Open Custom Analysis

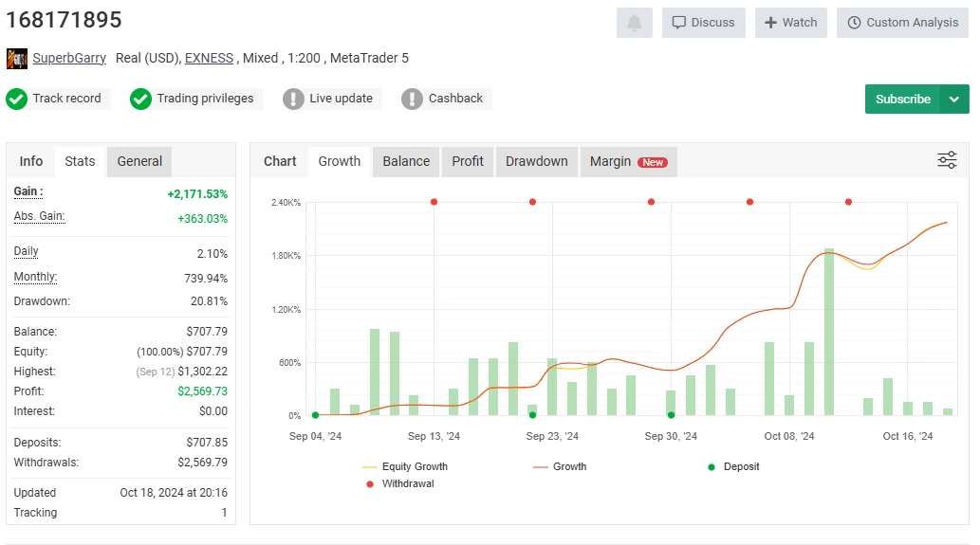click(x=902, y=23)
